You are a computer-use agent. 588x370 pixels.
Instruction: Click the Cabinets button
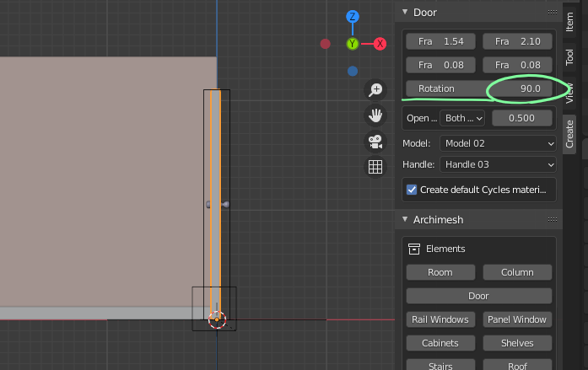[440, 343]
